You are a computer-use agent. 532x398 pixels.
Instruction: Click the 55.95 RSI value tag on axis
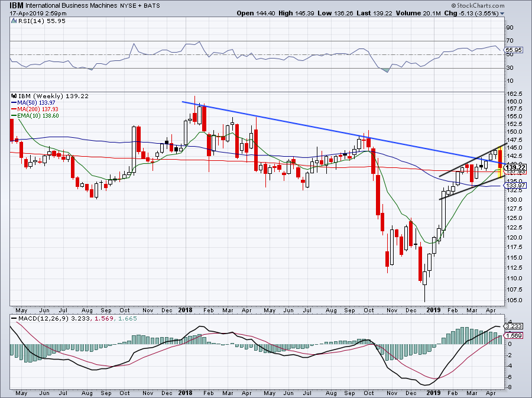514,50
